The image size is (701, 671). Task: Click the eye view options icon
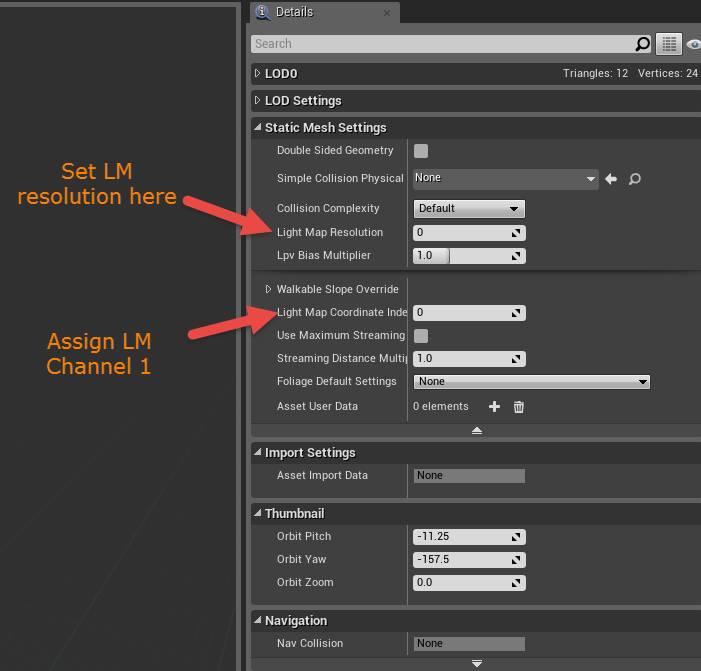tap(693, 44)
